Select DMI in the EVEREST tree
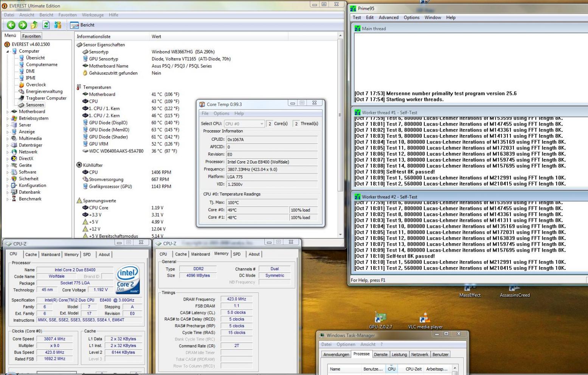Screen dimensions: 588x375 tap(30, 71)
